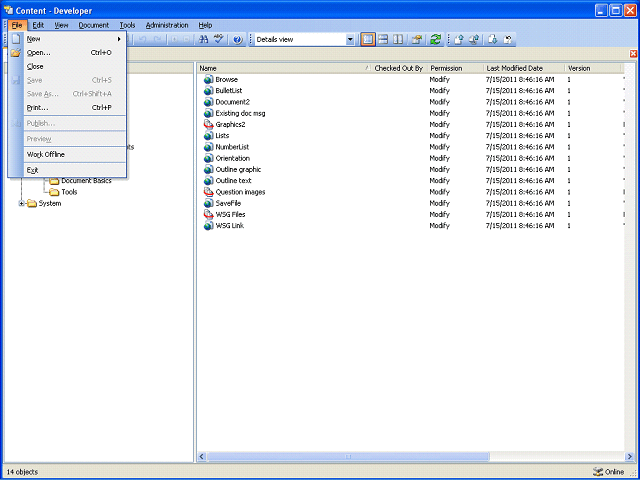
Task: Click the blank page icon beside New
Action: tap(16, 39)
